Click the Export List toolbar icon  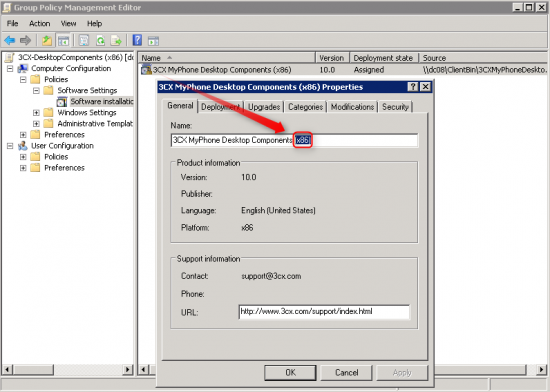(116, 41)
